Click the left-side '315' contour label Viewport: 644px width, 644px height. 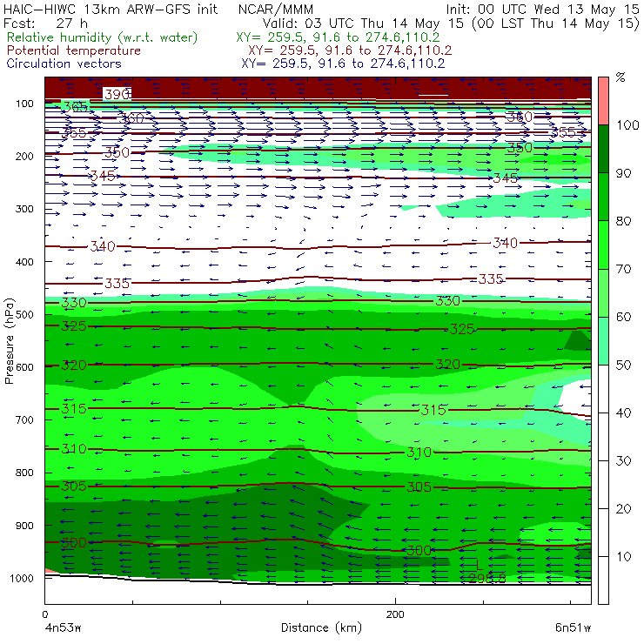point(74,409)
